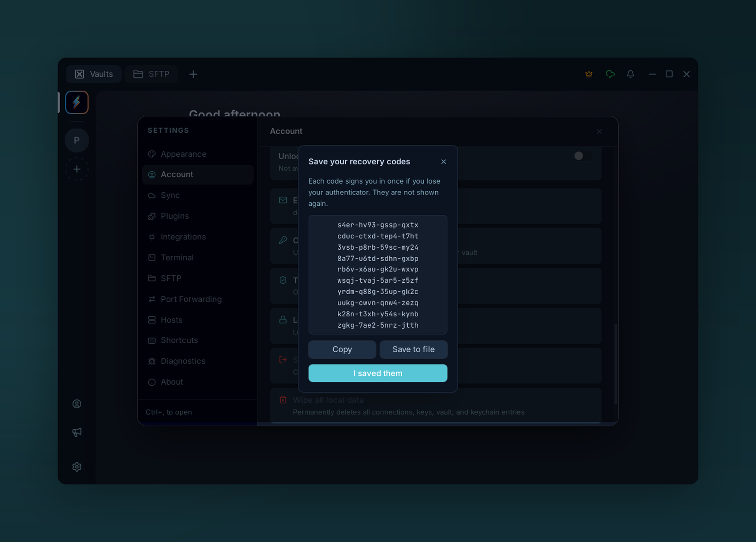This screenshot has width=756, height=542.
Task: Click the red sign out icon
Action: click(283, 360)
